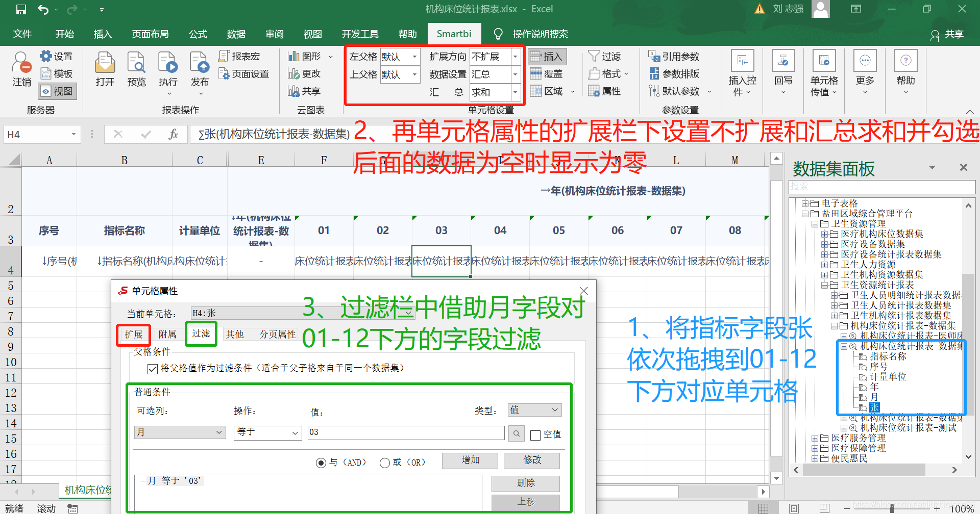This screenshot has width=980, height=514.
Task: Open the 汇总 求和 dropdown
Action: 516,92
